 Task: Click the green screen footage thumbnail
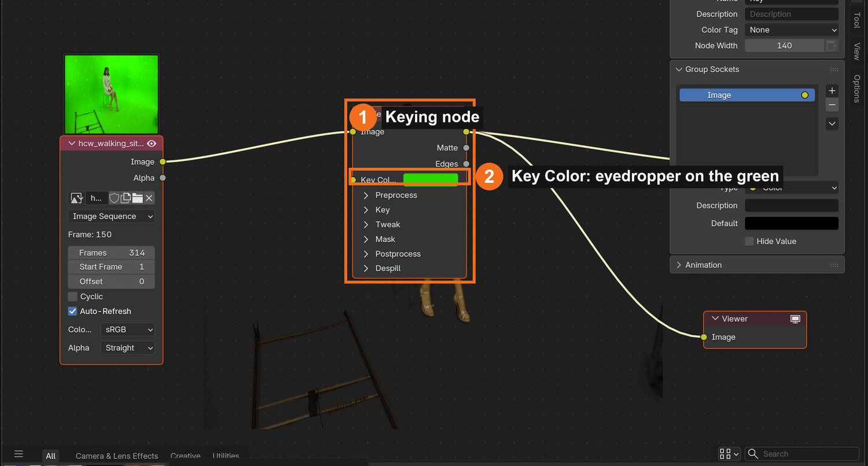pos(111,94)
